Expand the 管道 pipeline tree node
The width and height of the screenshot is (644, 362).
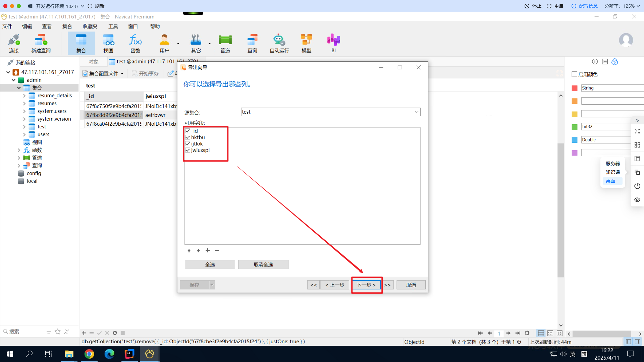19,158
